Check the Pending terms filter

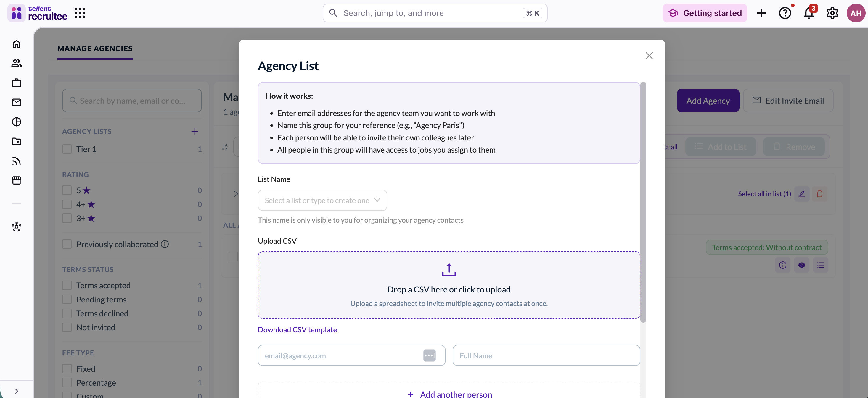click(x=67, y=300)
